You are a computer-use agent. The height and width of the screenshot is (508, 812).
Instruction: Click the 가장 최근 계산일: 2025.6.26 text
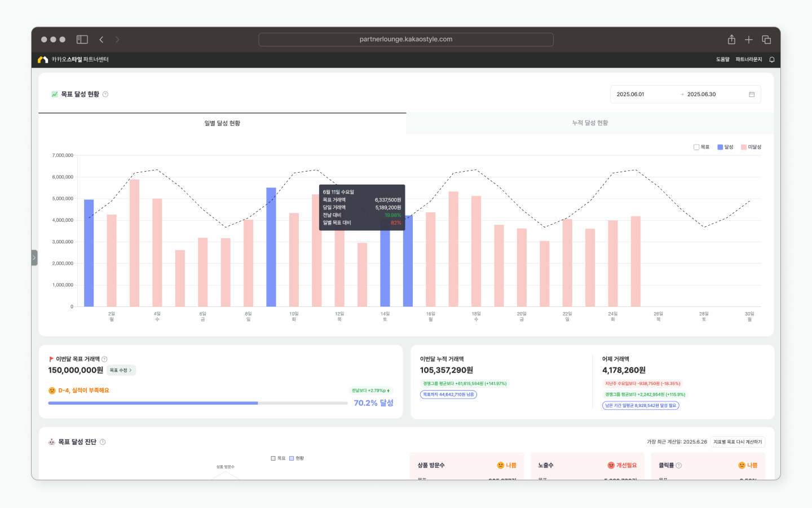(x=677, y=442)
